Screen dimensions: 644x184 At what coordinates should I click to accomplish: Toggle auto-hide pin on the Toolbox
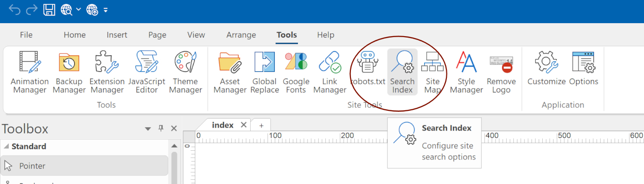161,129
